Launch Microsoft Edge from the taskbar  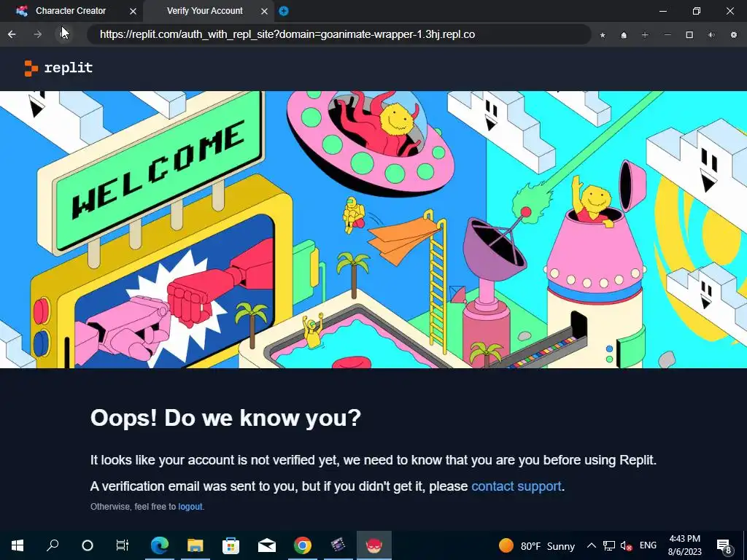[160, 545]
